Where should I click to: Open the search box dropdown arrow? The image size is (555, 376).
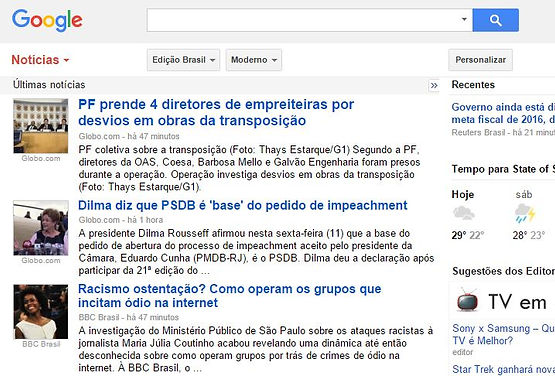point(464,19)
